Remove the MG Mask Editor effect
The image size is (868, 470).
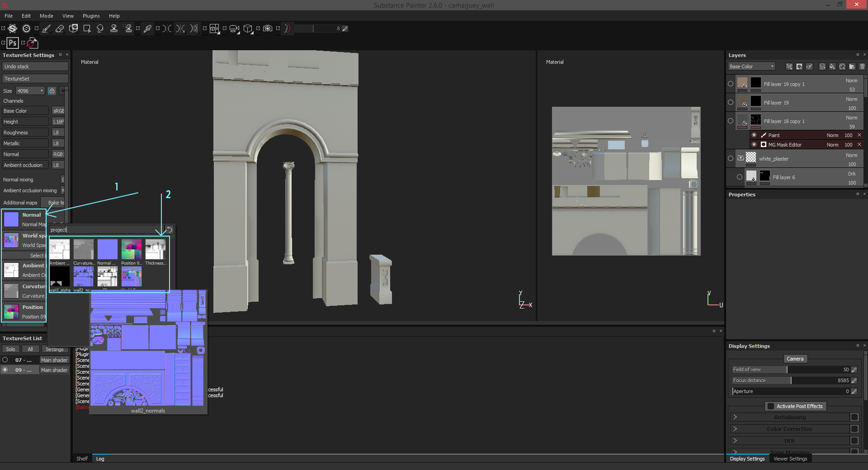[859, 145]
